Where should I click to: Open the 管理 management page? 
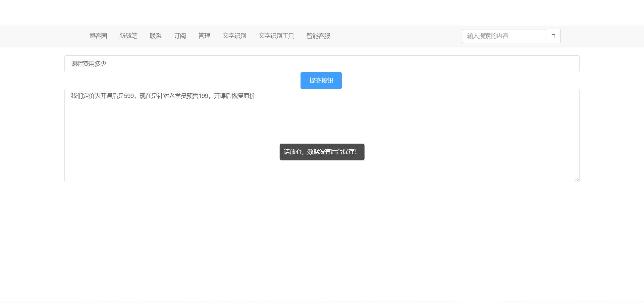204,36
